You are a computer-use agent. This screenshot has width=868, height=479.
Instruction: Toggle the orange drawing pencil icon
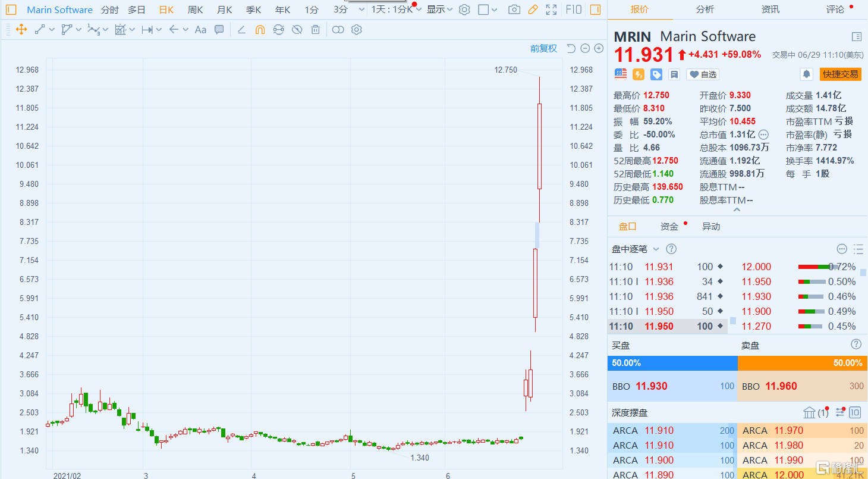click(533, 10)
